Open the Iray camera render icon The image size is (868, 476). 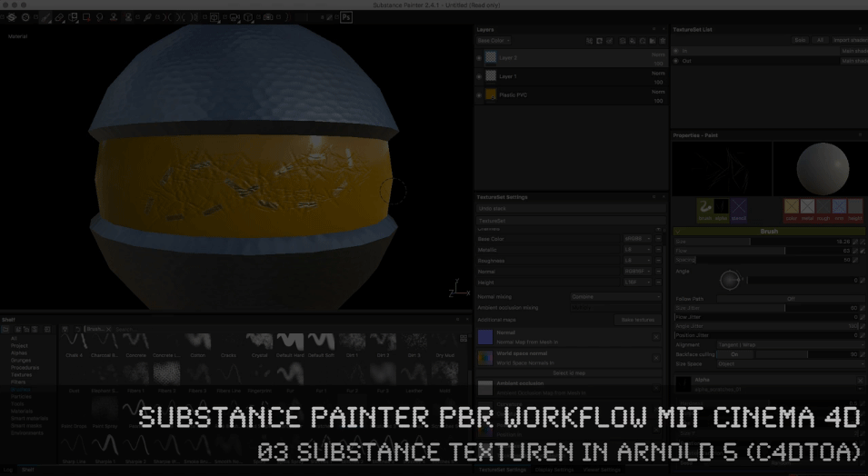click(x=268, y=17)
